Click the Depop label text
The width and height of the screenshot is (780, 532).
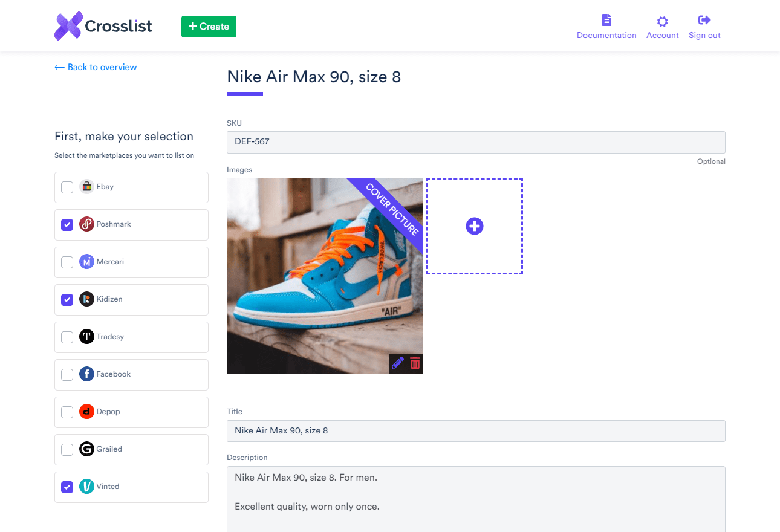[x=108, y=412]
